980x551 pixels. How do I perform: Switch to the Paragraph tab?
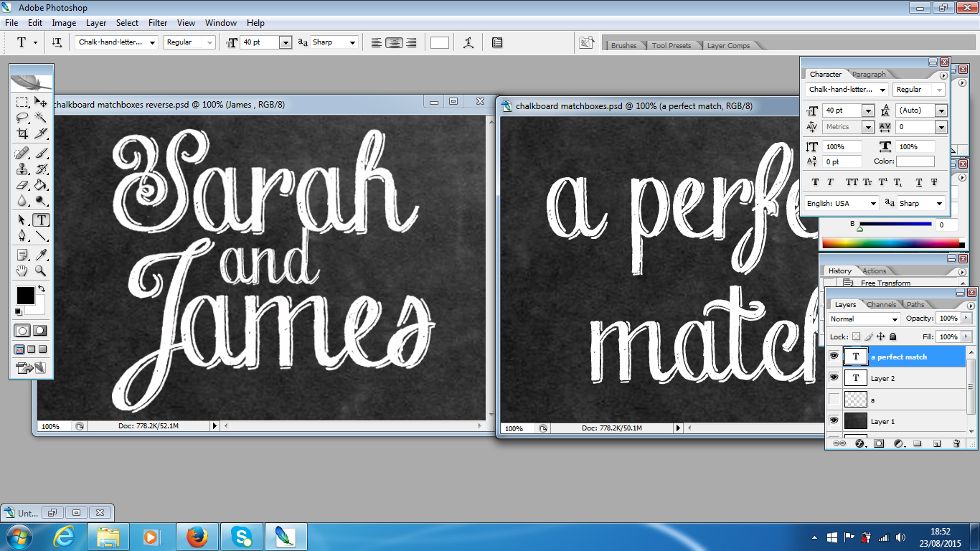tap(869, 75)
